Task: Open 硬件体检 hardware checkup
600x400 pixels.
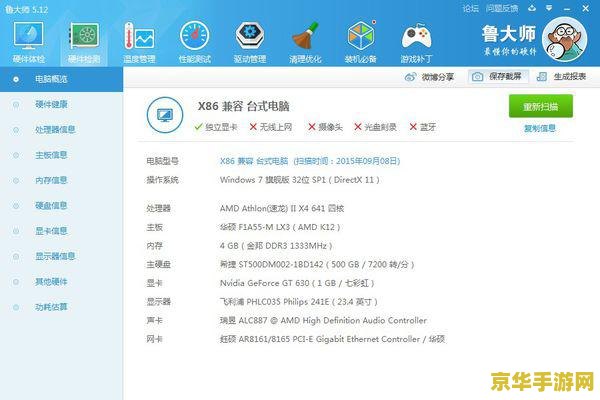Action: (28, 42)
